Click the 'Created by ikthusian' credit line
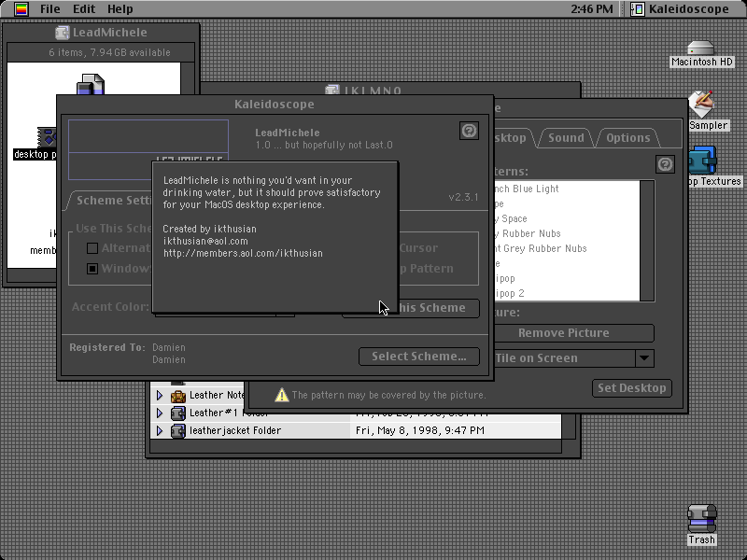The height and width of the screenshot is (560, 747). (209, 229)
